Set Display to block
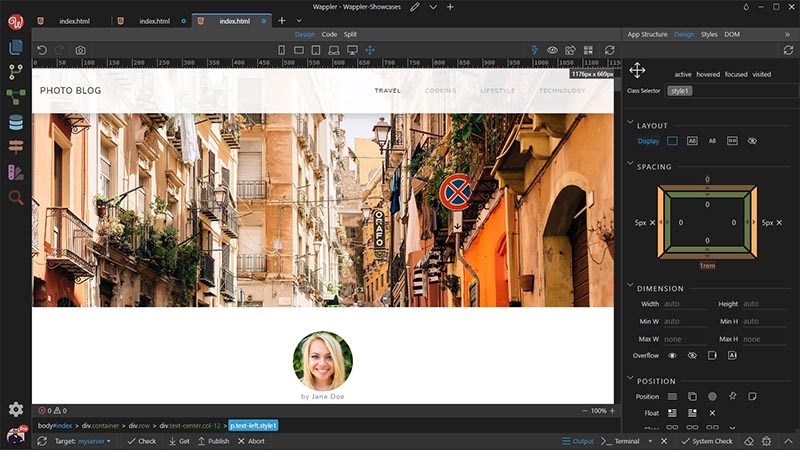This screenshot has width=800, height=450. [672, 141]
